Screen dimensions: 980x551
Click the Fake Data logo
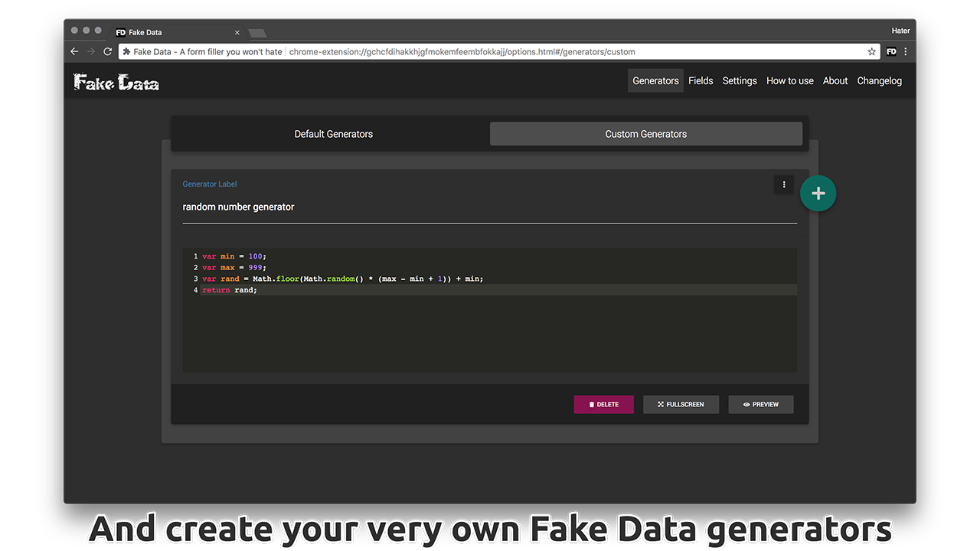point(116,82)
